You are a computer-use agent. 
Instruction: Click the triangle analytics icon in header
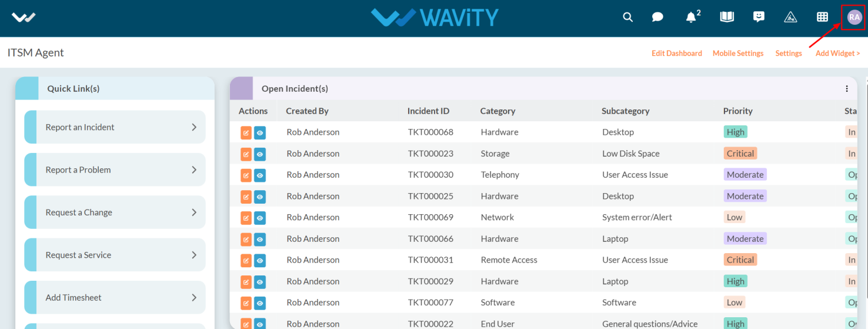790,17
